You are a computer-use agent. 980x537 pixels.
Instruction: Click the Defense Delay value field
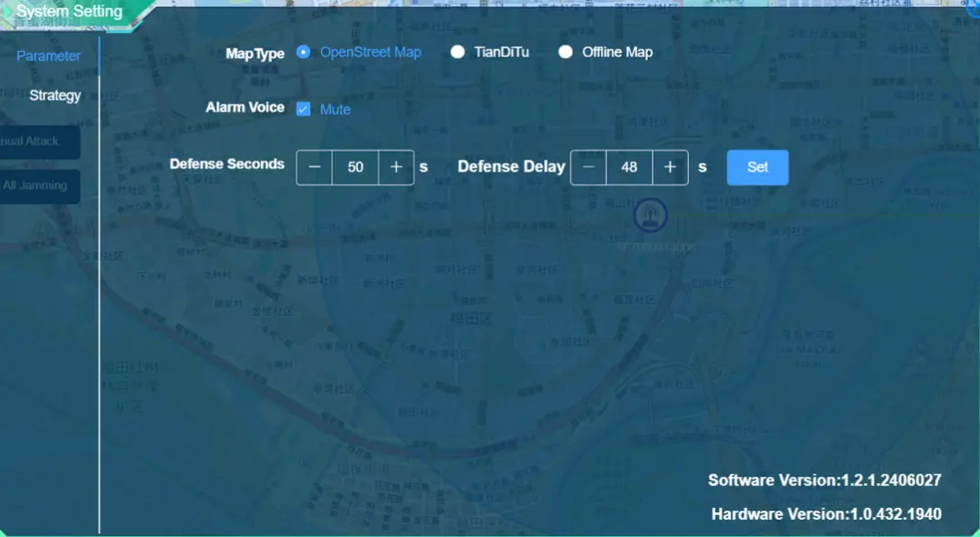coord(629,167)
